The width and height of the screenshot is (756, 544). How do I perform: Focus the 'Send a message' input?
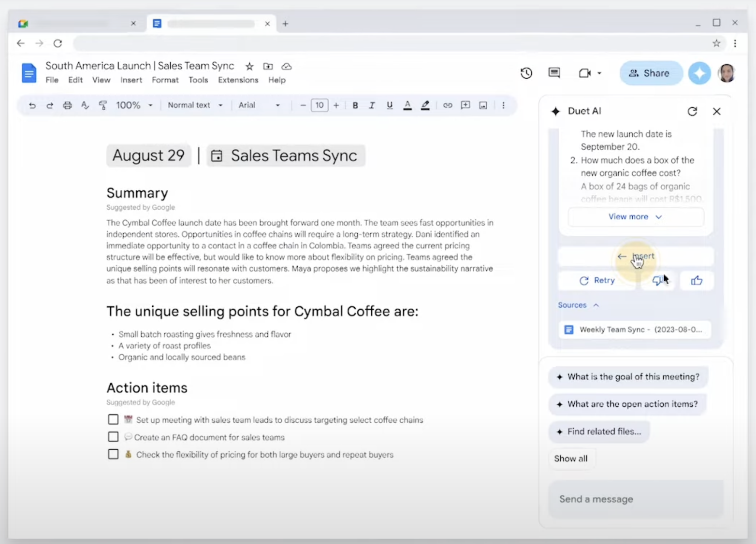636,499
